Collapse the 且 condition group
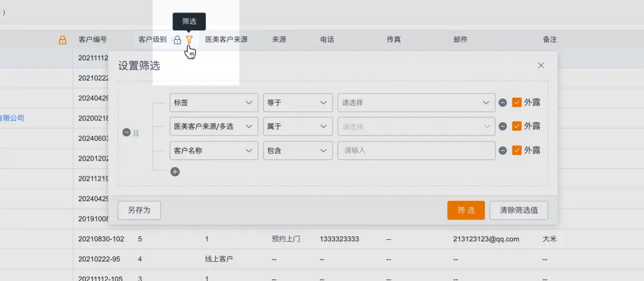644x281 pixels. (x=126, y=132)
